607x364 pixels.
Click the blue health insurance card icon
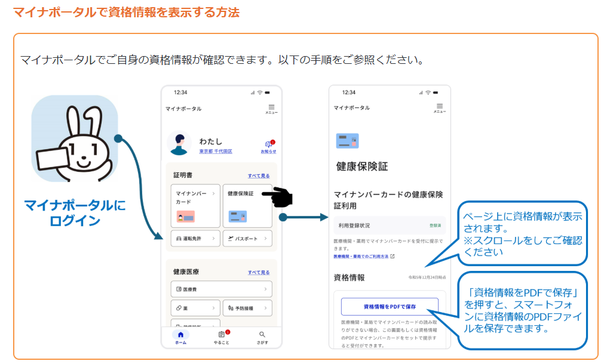point(347,141)
